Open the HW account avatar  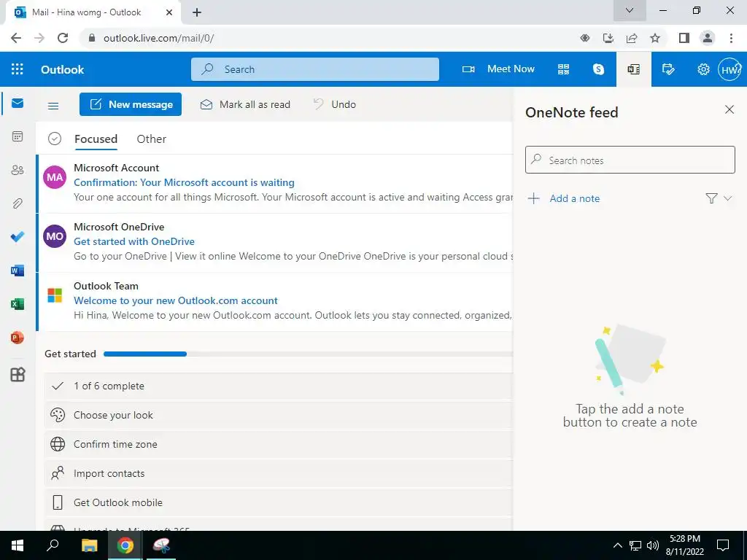click(x=729, y=69)
